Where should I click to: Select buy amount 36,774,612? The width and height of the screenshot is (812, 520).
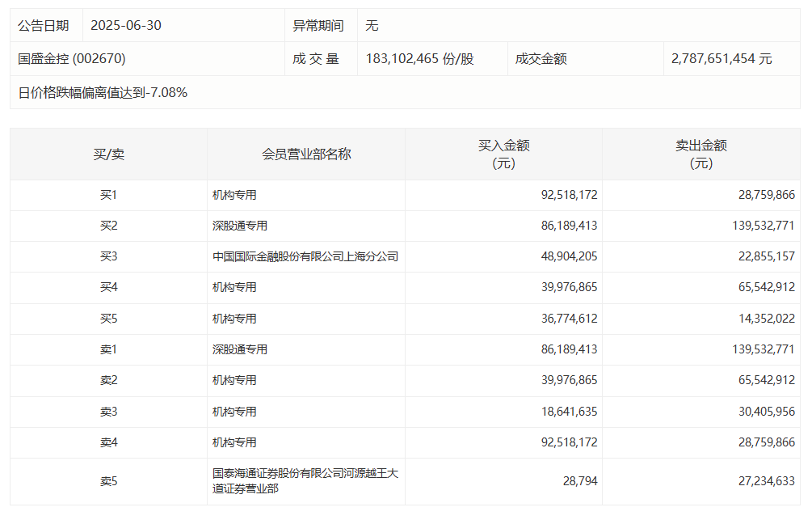point(569,319)
